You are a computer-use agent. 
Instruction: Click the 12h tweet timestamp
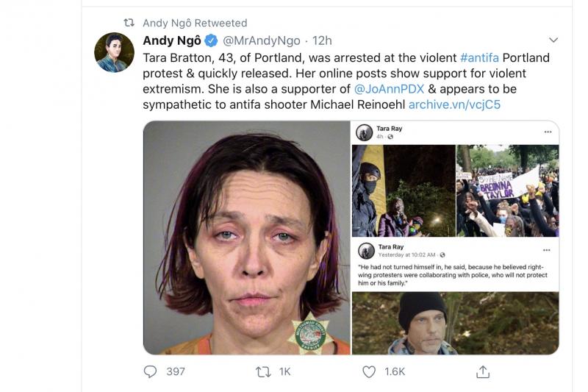pos(322,40)
